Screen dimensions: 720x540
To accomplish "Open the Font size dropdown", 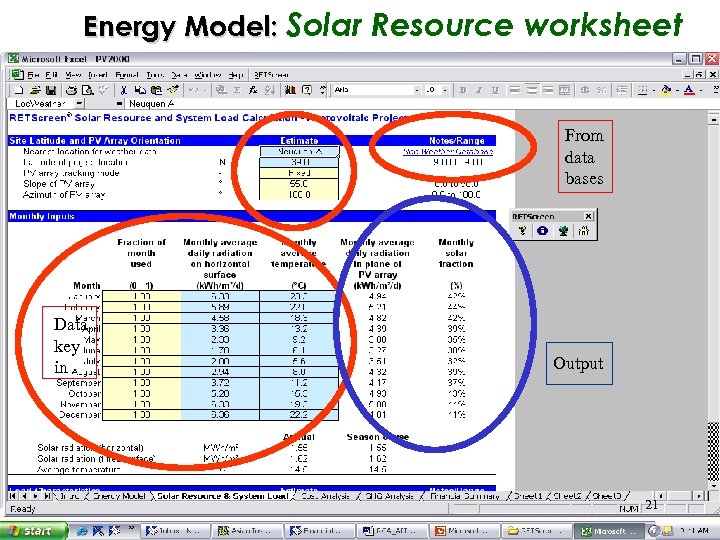I will coord(444,90).
